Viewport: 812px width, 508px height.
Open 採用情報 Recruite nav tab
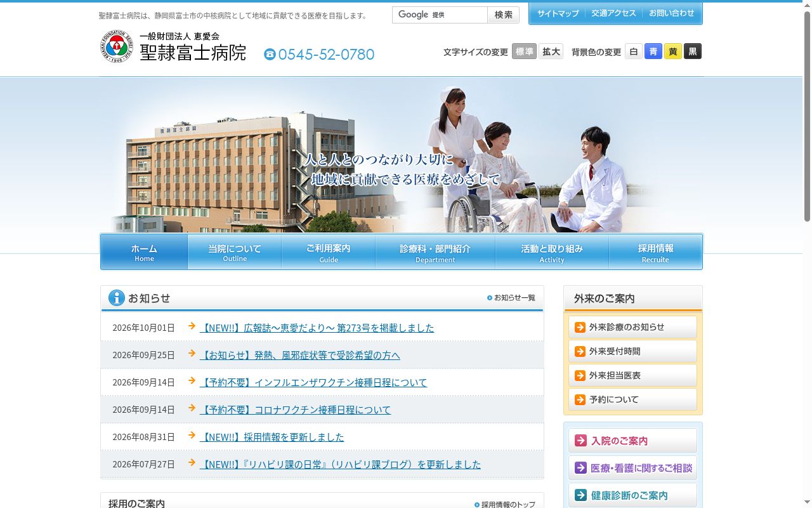coord(655,252)
